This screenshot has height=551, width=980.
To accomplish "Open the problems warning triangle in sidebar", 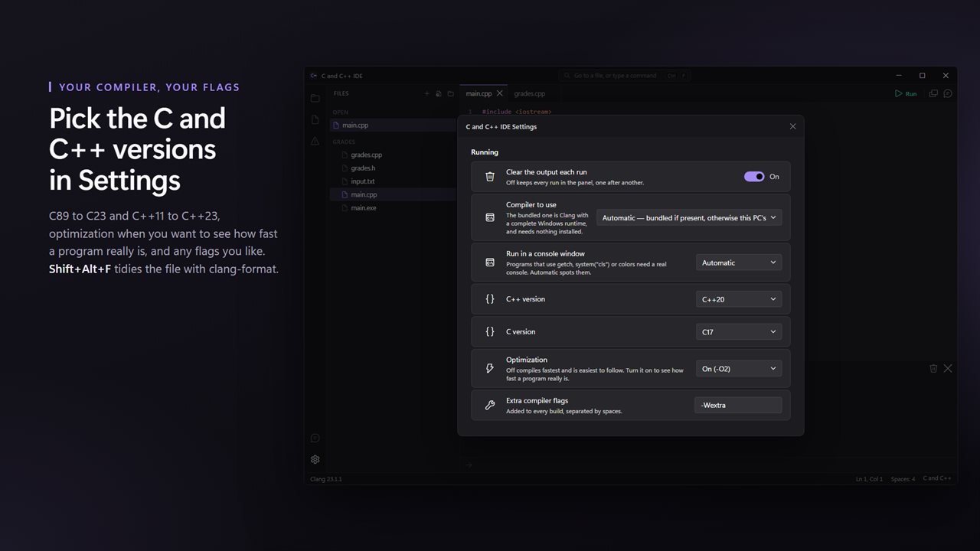I will 315,142.
